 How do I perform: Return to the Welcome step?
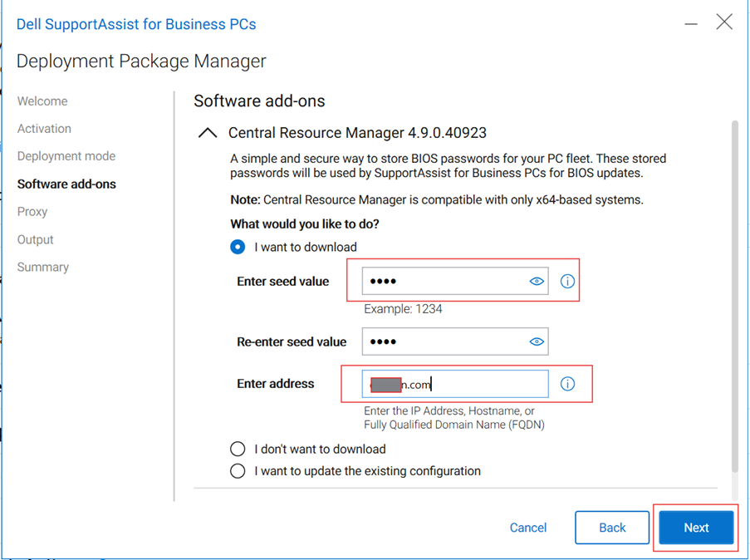pyautogui.click(x=42, y=101)
